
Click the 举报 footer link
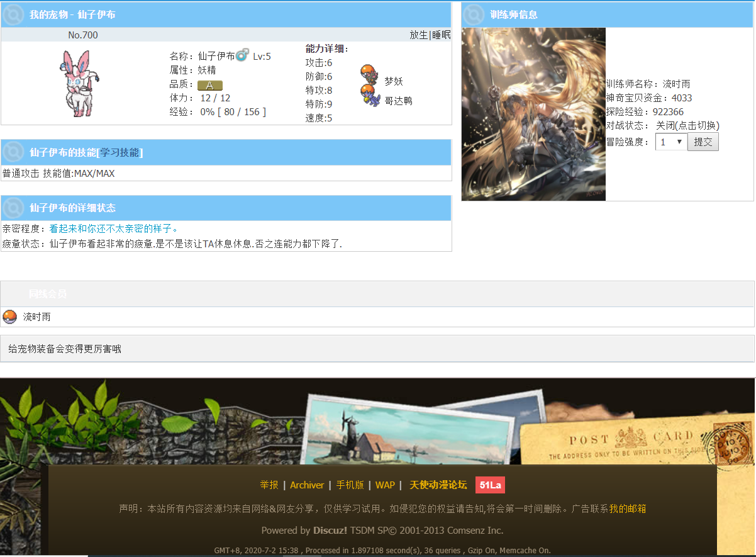[269, 485]
